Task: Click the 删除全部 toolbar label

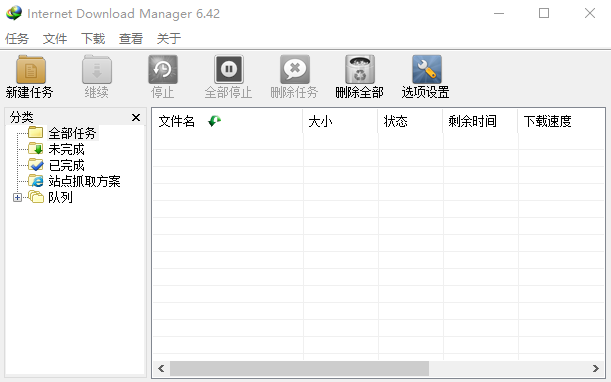Action: click(359, 93)
